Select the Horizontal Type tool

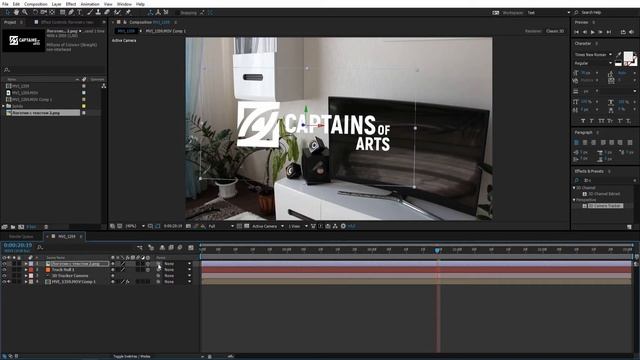tap(79, 13)
